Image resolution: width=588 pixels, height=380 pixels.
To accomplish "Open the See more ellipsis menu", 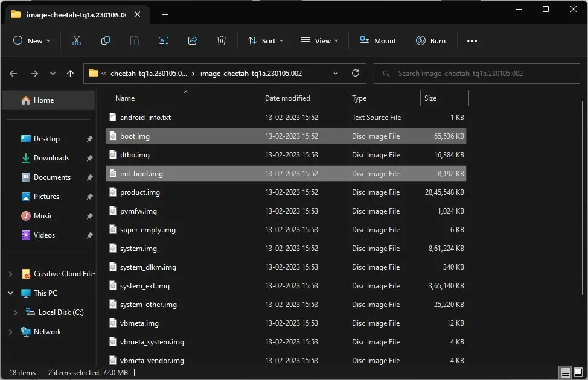I will coord(472,40).
